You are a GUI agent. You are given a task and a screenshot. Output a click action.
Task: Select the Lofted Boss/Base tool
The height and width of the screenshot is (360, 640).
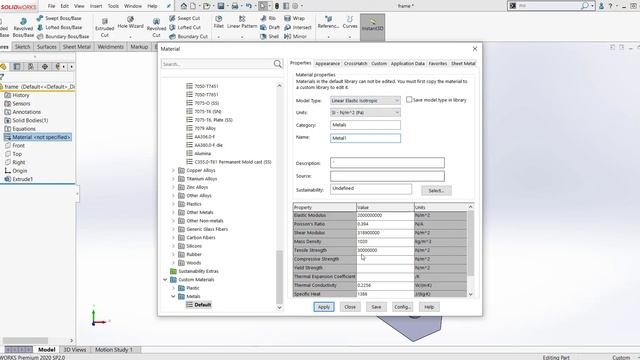click(59, 27)
